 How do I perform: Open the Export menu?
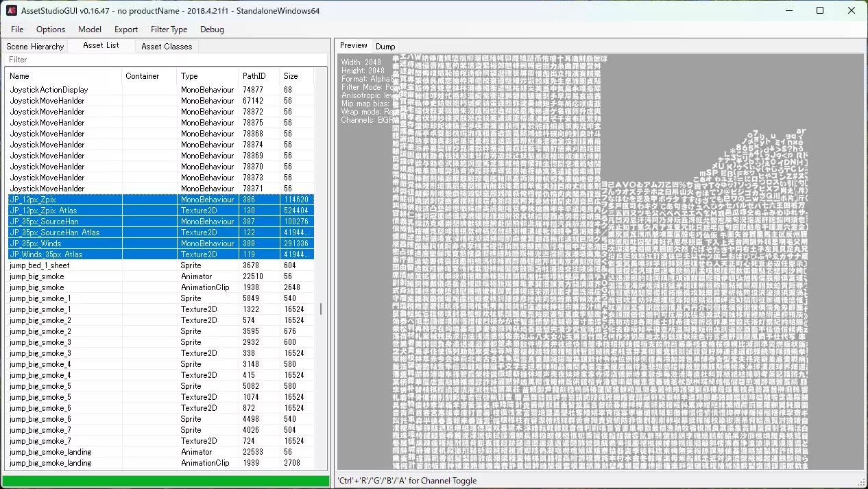pyautogui.click(x=126, y=29)
